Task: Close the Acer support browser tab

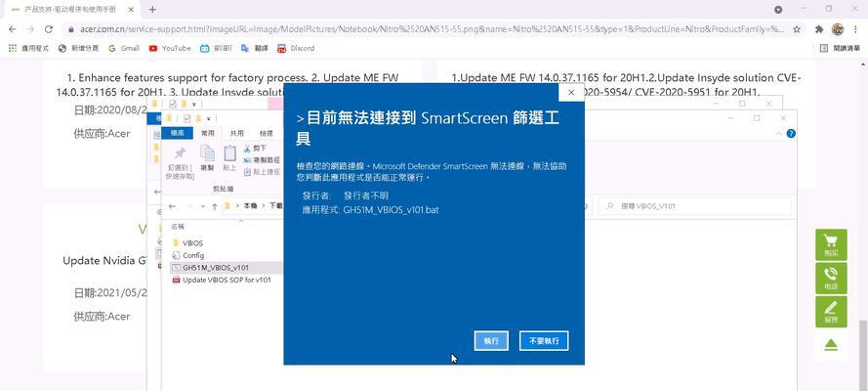Action: pos(131,10)
